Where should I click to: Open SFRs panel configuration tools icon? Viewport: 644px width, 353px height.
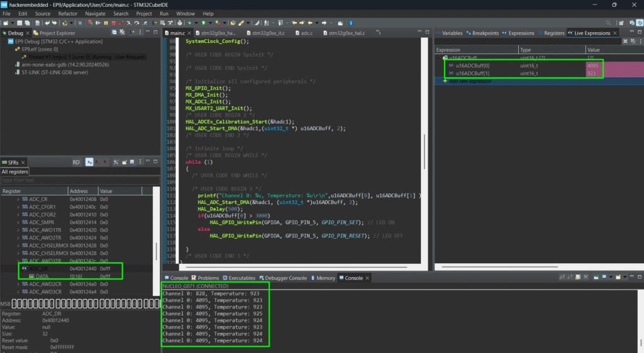pos(116,162)
